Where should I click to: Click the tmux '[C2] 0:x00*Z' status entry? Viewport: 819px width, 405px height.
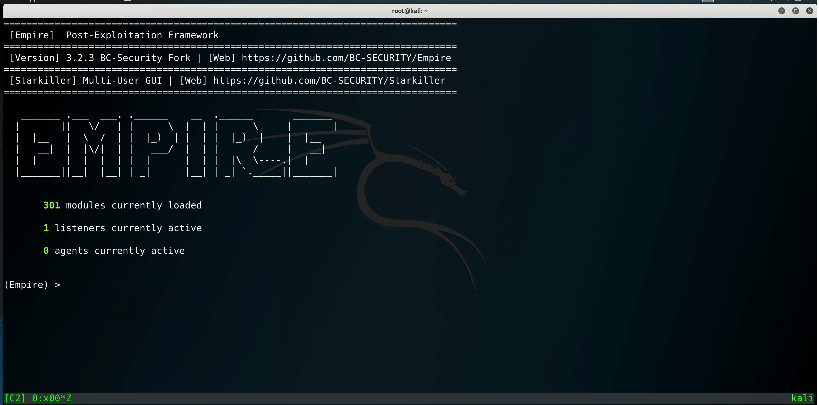[x=38, y=398]
